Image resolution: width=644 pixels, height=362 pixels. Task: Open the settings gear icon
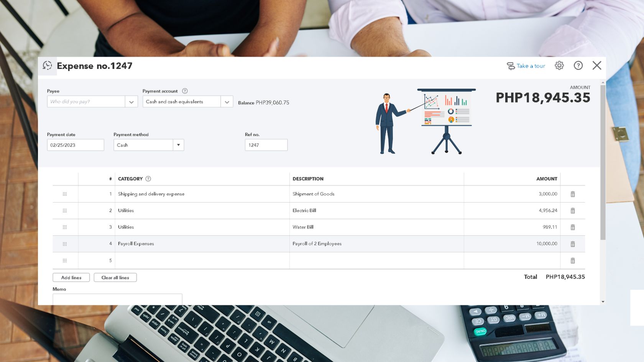[559, 66]
